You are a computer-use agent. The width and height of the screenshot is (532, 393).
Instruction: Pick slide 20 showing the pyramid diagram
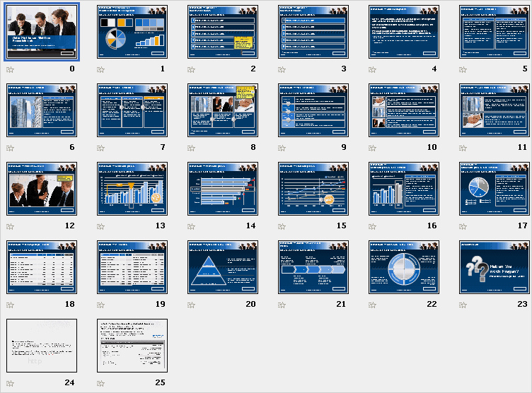point(223,266)
